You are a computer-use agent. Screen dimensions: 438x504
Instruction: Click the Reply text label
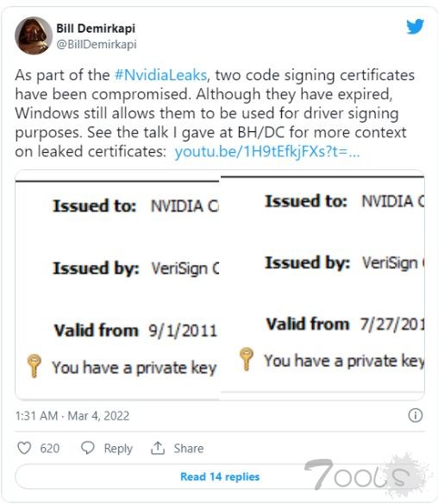pos(118,449)
